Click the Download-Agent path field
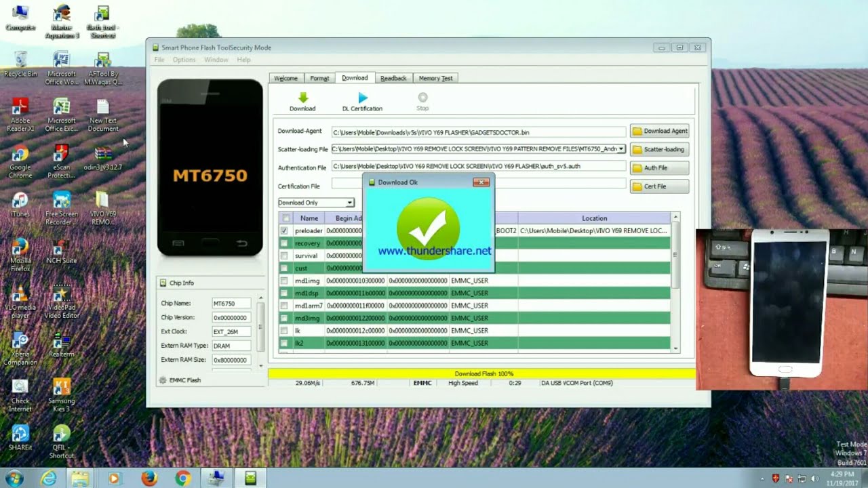 tap(479, 132)
